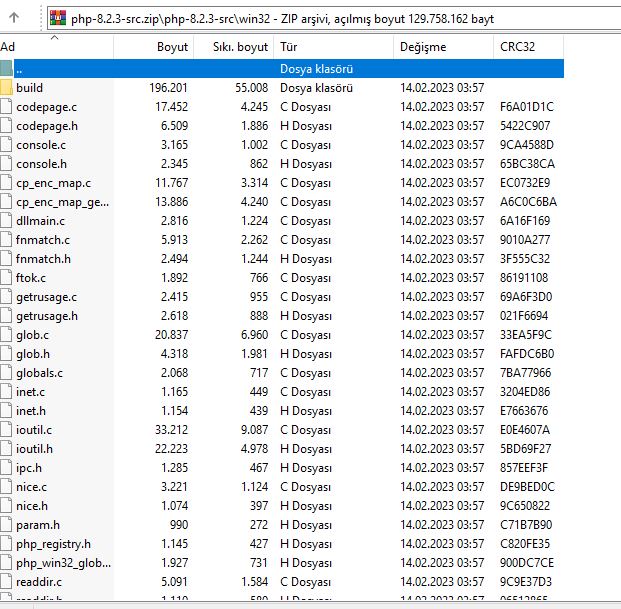Select the inet.h file name

click(x=31, y=411)
